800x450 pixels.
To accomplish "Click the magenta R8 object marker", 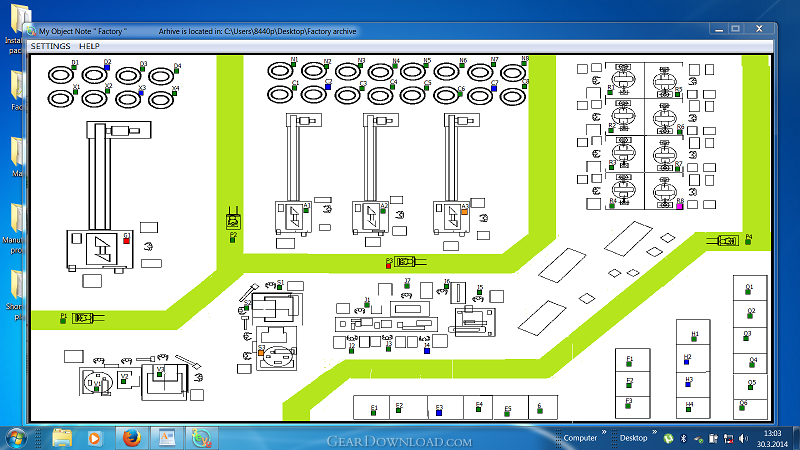I will 680,206.
